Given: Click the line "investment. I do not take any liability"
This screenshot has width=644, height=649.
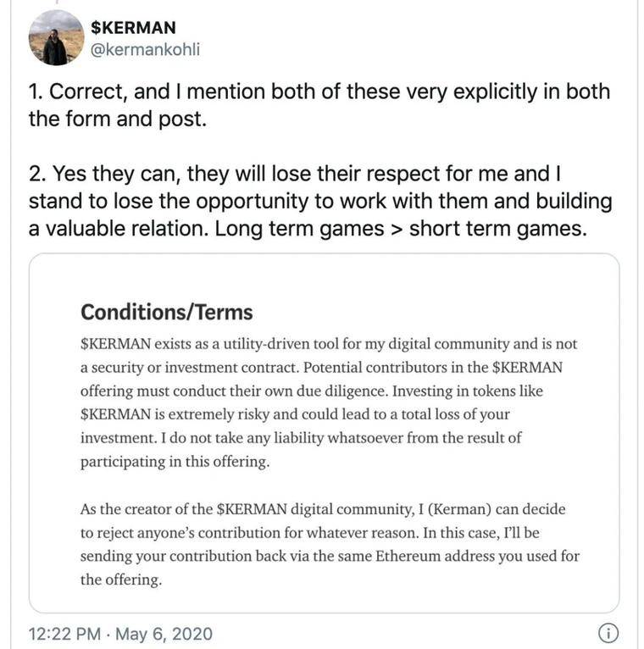Looking at the screenshot, I should click(301, 438).
